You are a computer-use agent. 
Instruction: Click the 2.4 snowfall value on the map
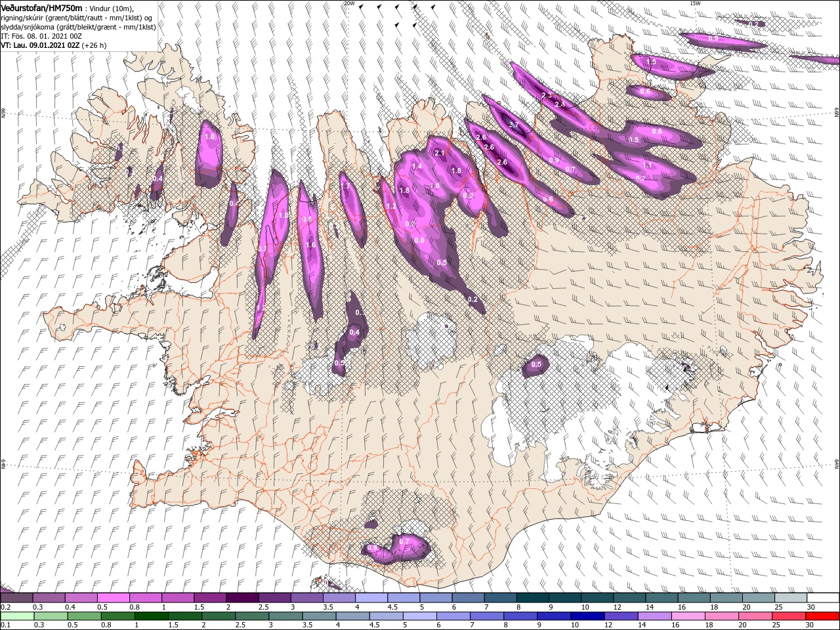click(x=560, y=105)
